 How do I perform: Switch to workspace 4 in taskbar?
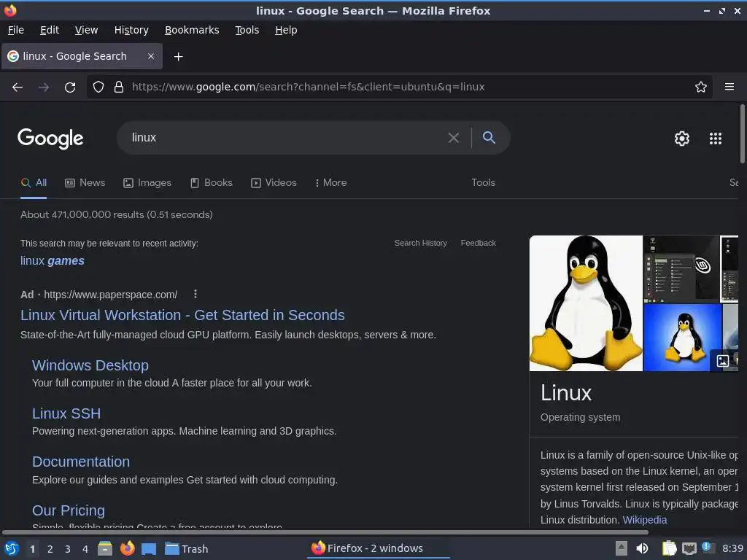click(x=85, y=549)
